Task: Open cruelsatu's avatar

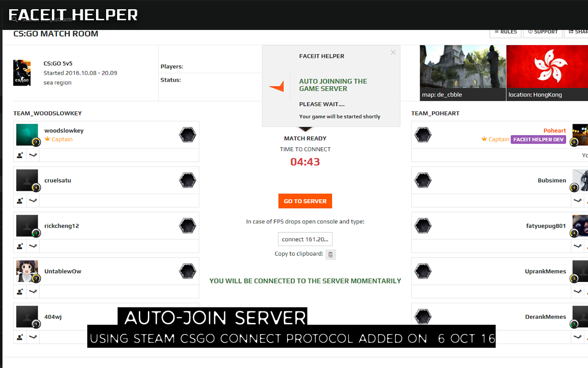Action: [x=27, y=180]
